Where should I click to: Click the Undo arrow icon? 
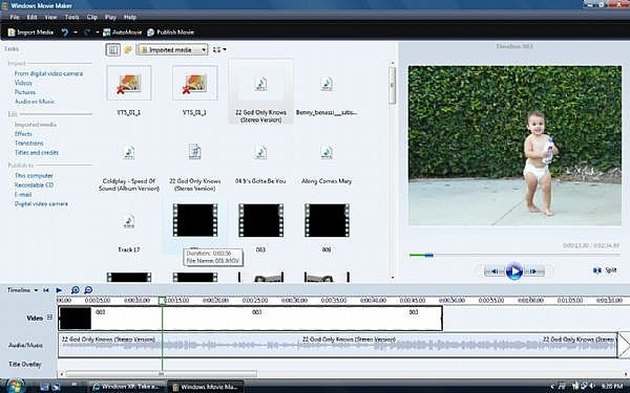point(65,32)
